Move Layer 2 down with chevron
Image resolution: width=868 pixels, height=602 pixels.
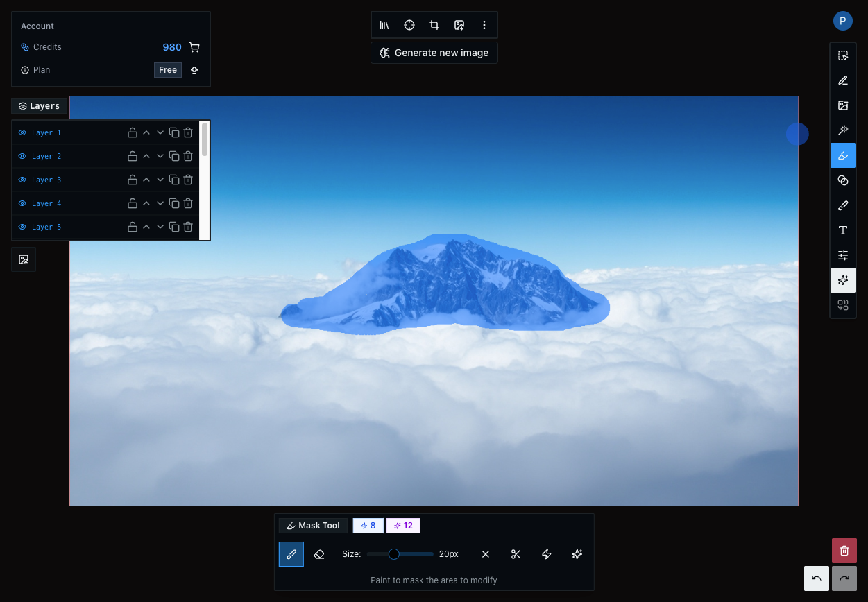pyautogui.click(x=160, y=156)
